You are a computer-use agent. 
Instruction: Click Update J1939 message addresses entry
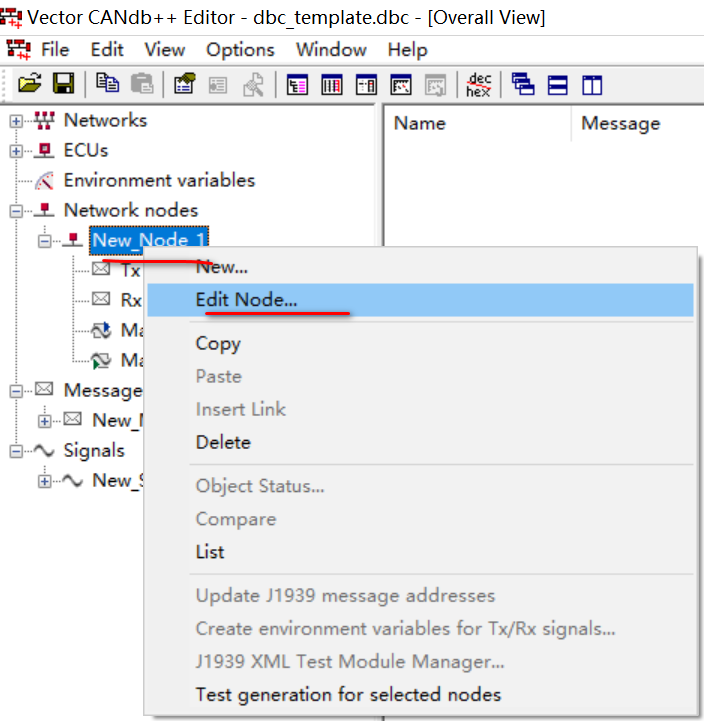click(x=420, y=595)
